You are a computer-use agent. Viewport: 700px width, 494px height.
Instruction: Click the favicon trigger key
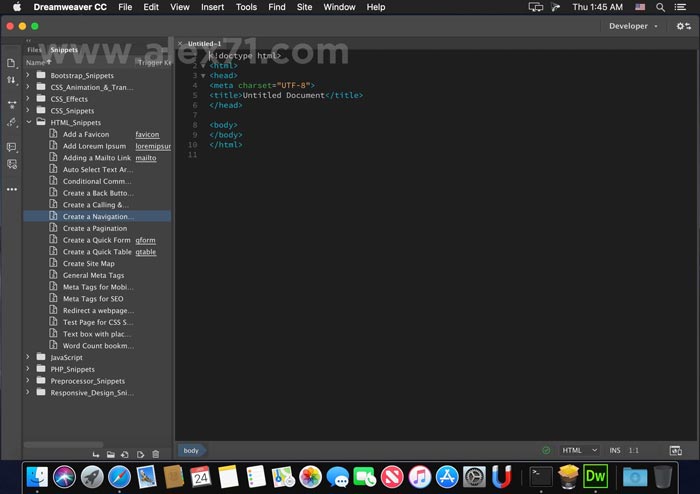pyautogui.click(x=147, y=134)
